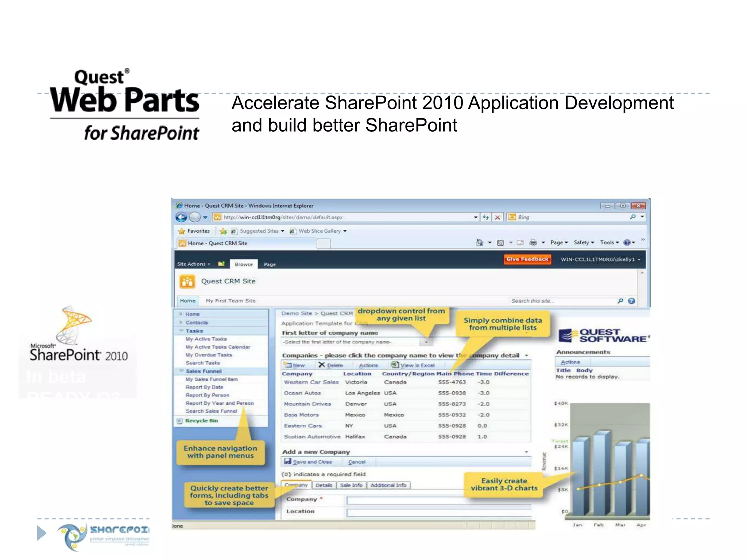Click the Favorites star icon
This screenshot has width=747, height=560.
click(182, 231)
